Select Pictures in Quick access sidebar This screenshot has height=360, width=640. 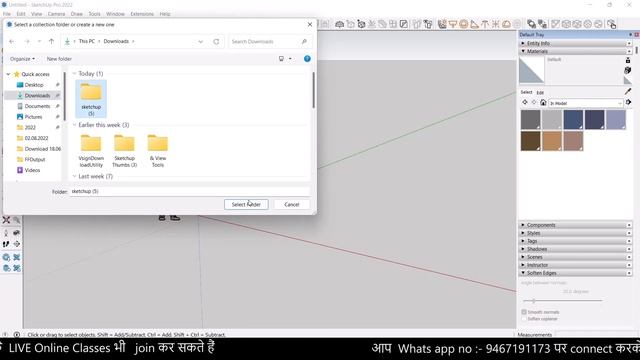click(x=33, y=117)
